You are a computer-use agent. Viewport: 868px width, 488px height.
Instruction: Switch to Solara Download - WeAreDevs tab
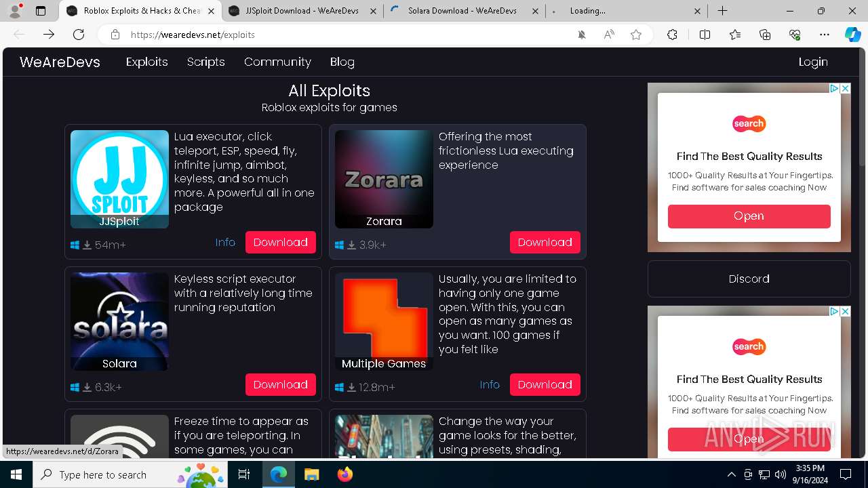tap(465, 11)
